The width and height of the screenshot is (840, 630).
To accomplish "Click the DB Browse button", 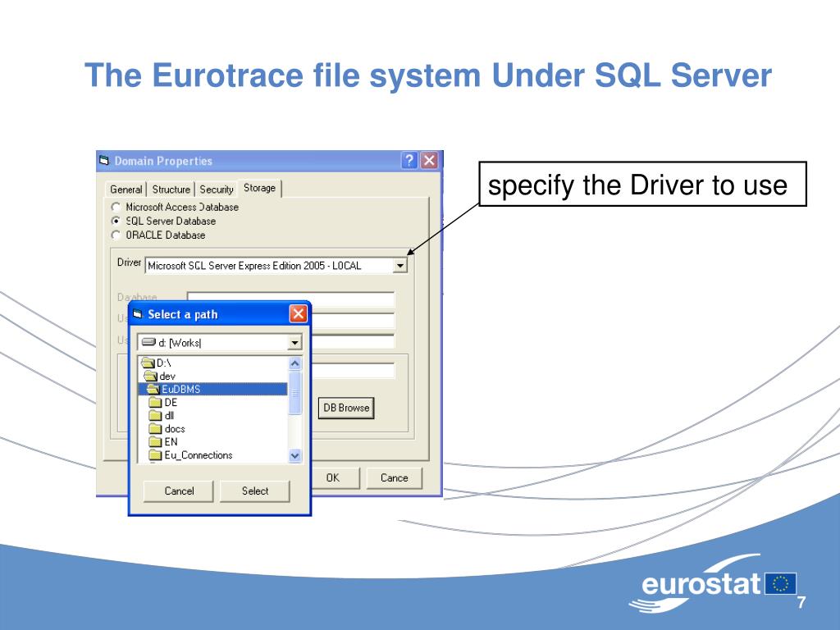I will (346, 408).
